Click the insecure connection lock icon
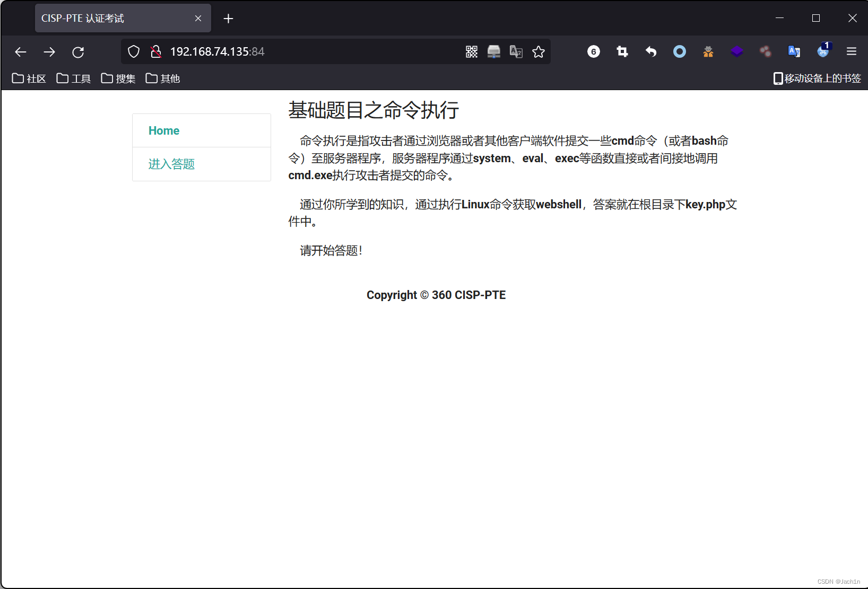Viewport: 868px width, 589px height. click(155, 51)
